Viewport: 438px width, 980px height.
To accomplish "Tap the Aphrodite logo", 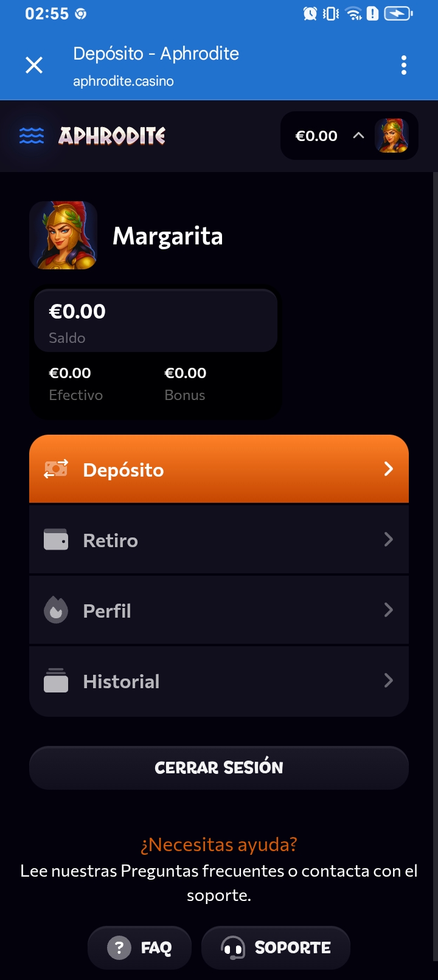I will click(112, 136).
